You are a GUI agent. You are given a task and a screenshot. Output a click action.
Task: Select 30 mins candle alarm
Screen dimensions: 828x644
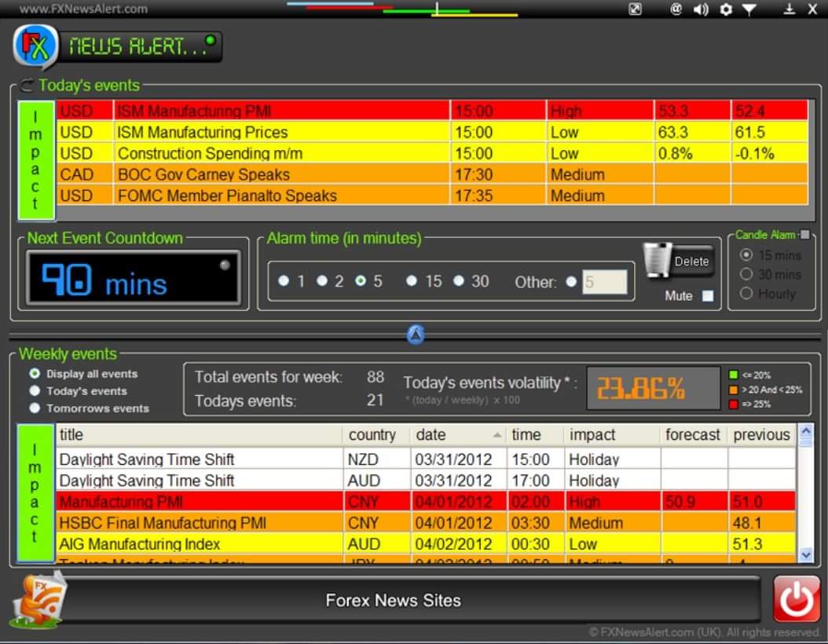tap(746, 274)
